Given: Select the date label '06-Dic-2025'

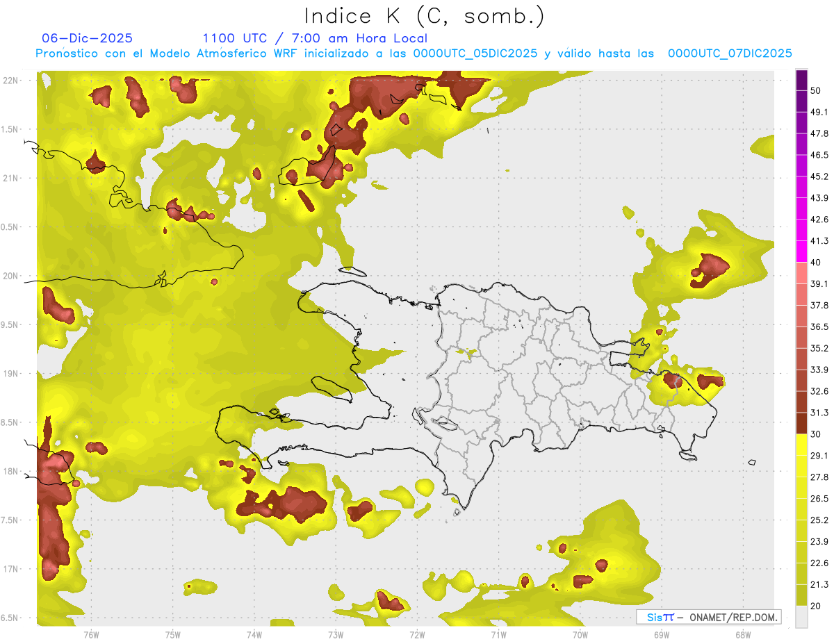Looking at the screenshot, I should [x=87, y=38].
